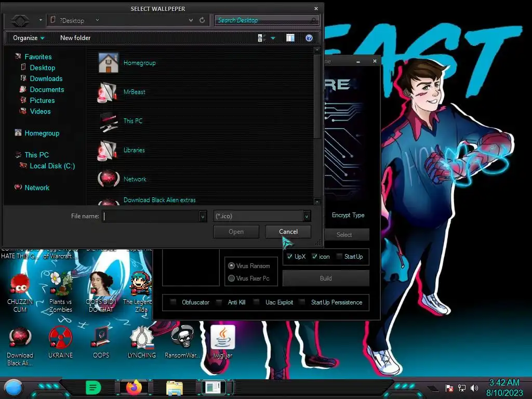Select the Libraries icon in file list
532x399 pixels.
107,150
